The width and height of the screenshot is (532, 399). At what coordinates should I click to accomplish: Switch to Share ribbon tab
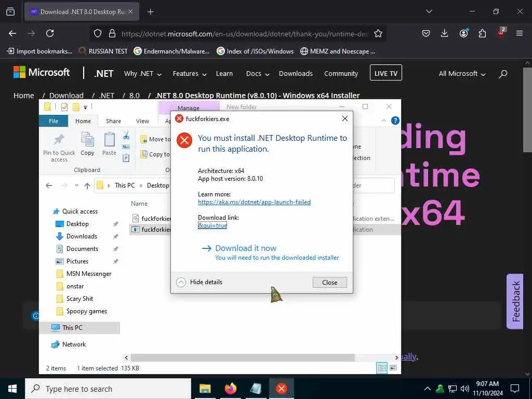pos(113,121)
